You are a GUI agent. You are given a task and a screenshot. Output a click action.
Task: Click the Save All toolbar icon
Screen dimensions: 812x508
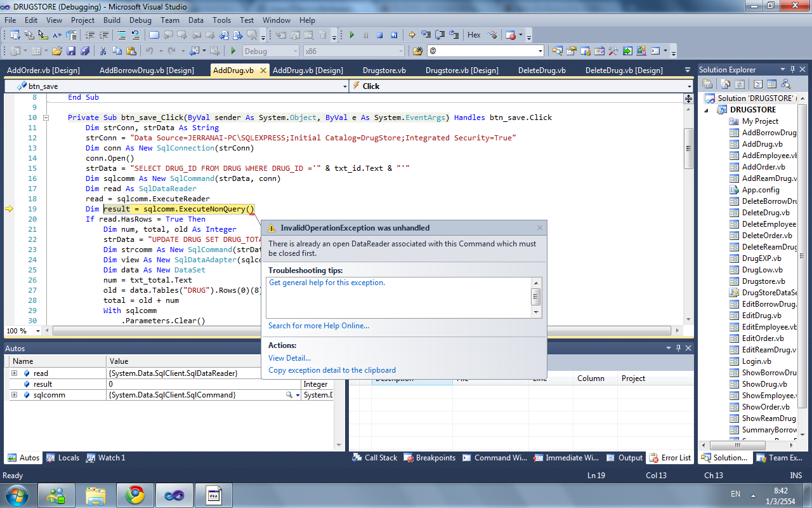84,51
